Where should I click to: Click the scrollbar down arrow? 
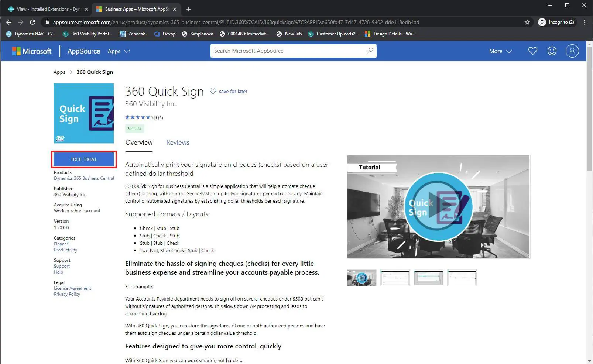tap(589, 361)
